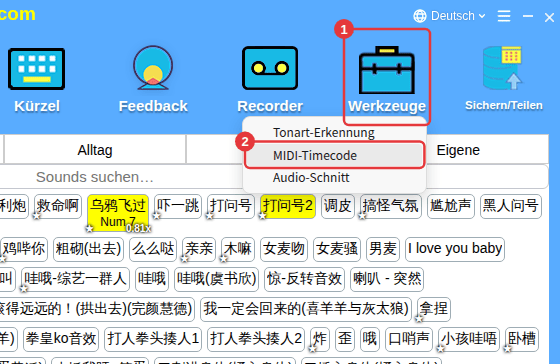
Task: Play the 拳皇ko音效 sound button
Action: pyautogui.click(x=61, y=339)
